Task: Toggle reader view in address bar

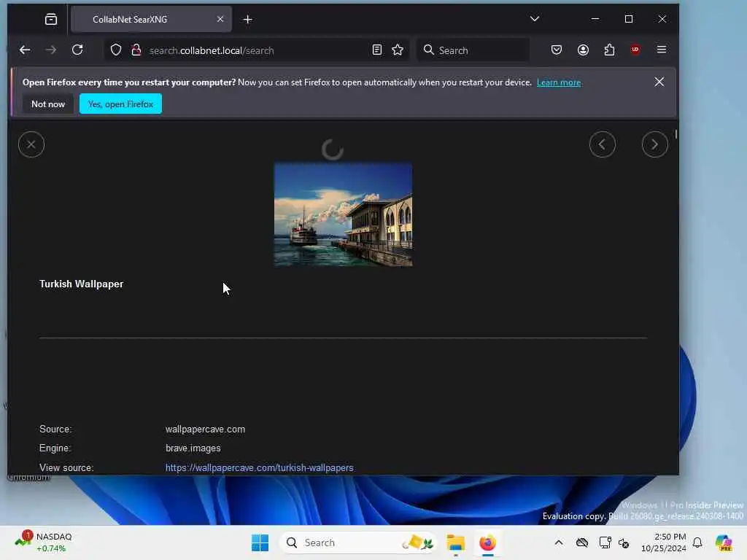Action: click(377, 50)
